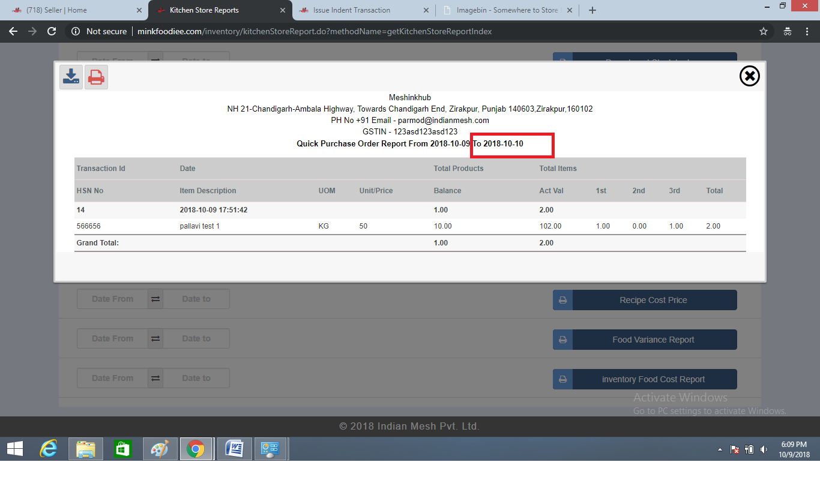Bookmark this page with star icon
820x504 pixels.
click(764, 31)
